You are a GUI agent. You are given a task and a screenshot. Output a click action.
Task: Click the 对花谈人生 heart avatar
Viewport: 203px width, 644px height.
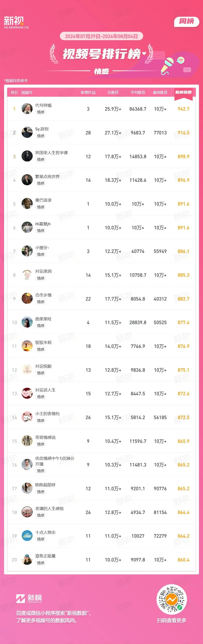pos(27,393)
